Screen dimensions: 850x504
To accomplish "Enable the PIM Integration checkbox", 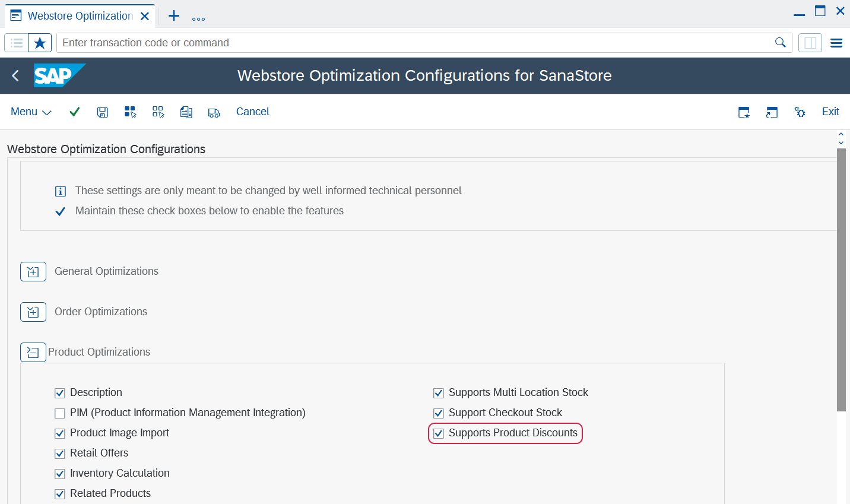I will click(x=60, y=413).
